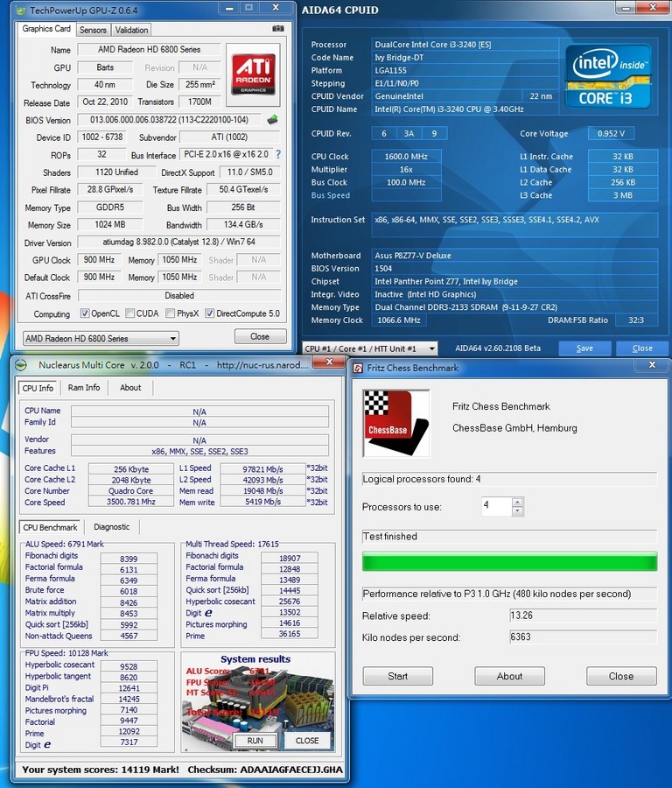Increase Processors to use with up arrow
Screen dimensions: 672x788
tap(517, 502)
